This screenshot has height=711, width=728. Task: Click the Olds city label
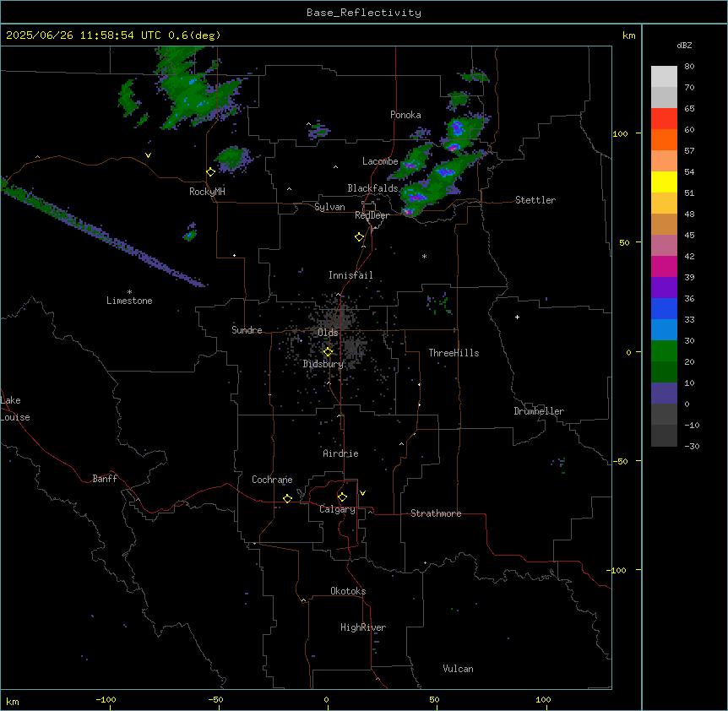[328, 333]
